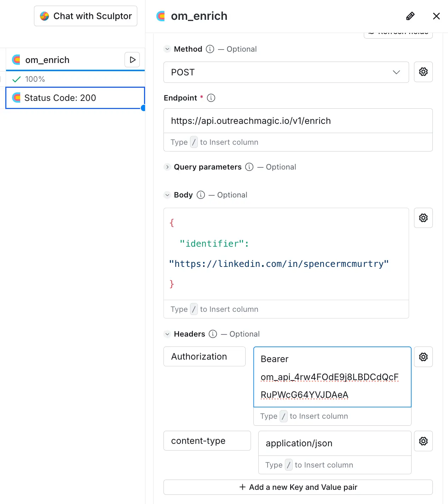Click the Body section info icon
Viewport: 448px width, 504px height.
click(201, 195)
